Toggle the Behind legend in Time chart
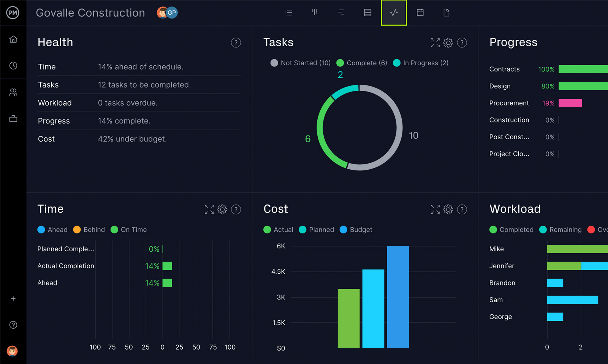The image size is (608, 364). [x=89, y=230]
